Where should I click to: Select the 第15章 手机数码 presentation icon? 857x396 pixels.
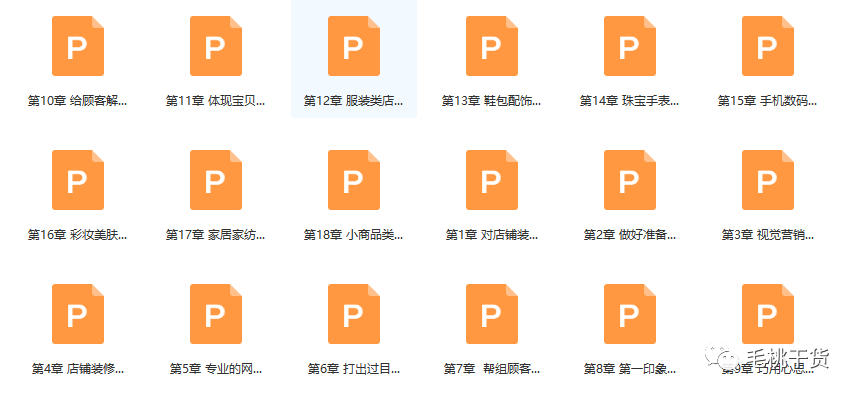click(768, 46)
